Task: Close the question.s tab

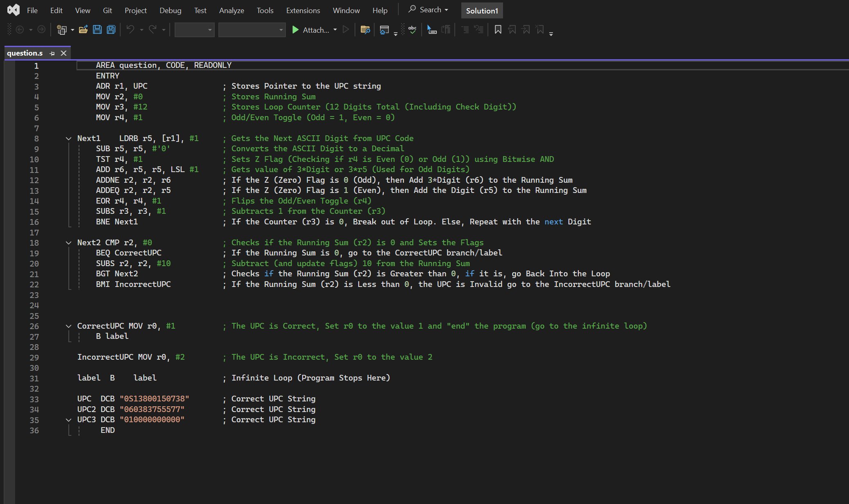Action: pyautogui.click(x=63, y=53)
